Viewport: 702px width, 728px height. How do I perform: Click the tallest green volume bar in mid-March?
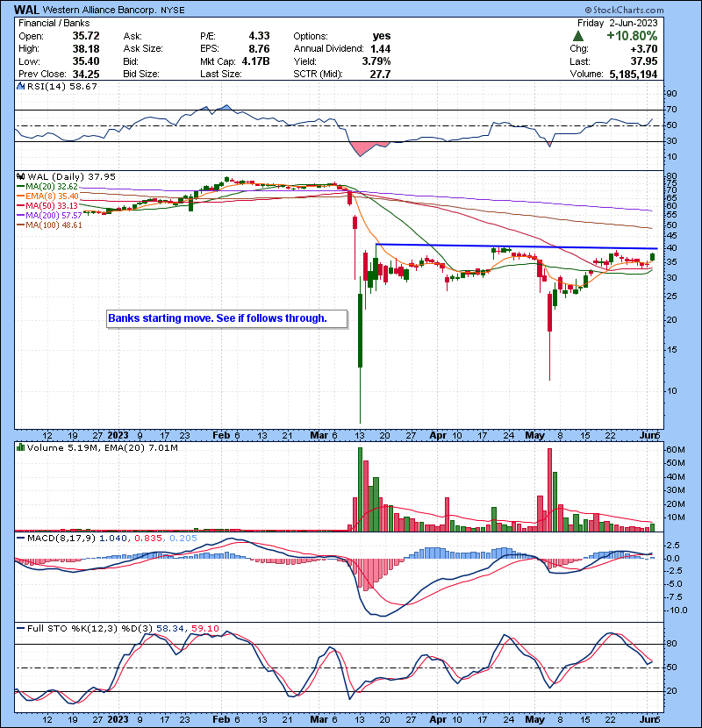coord(360,489)
